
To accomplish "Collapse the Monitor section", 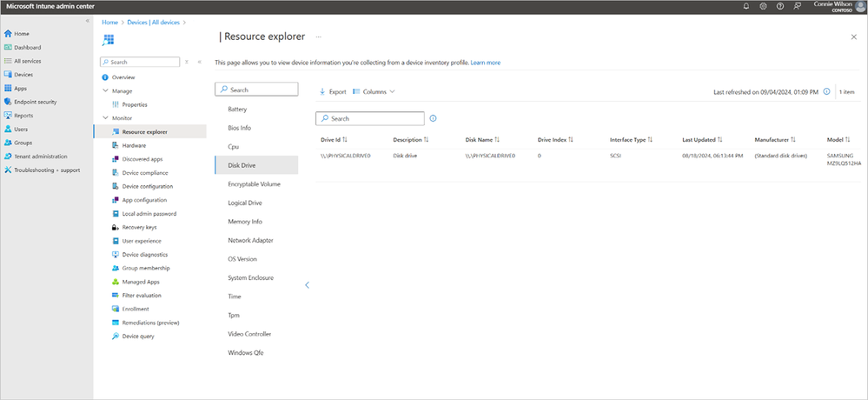I will coord(105,118).
